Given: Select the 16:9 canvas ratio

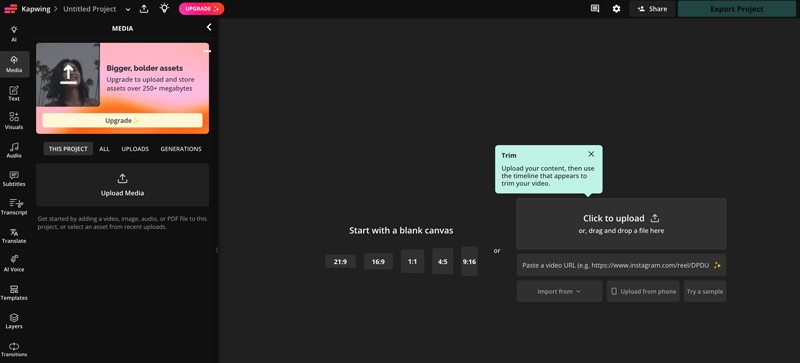Looking at the screenshot, I should (x=378, y=261).
